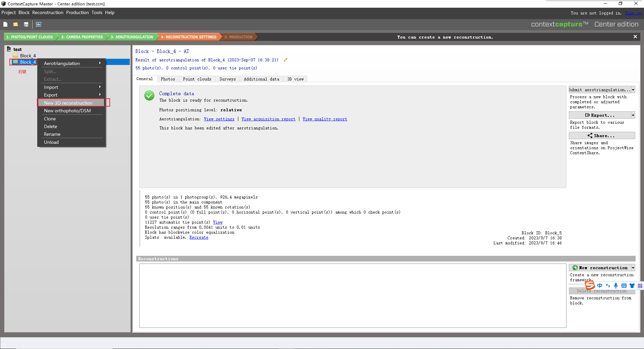Click the New reconstruction button
Image resolution: width=644 pixels, height=349 pixels.
coord(600,268)
